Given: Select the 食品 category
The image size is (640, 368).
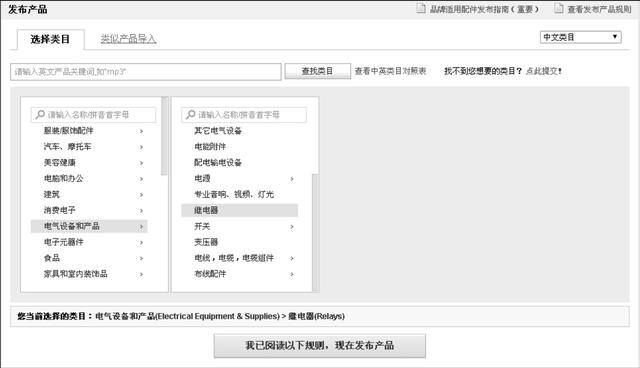Looking at the screenshot, I should [52, 258].
